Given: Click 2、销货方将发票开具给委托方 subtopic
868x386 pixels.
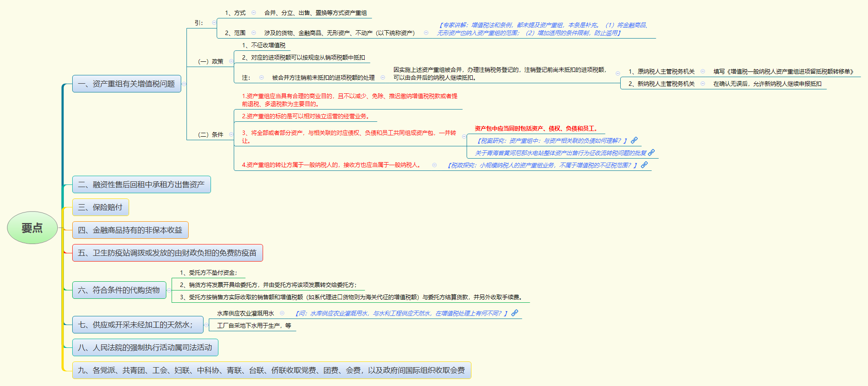Looking at the screenshot, I should pos(268,285).
